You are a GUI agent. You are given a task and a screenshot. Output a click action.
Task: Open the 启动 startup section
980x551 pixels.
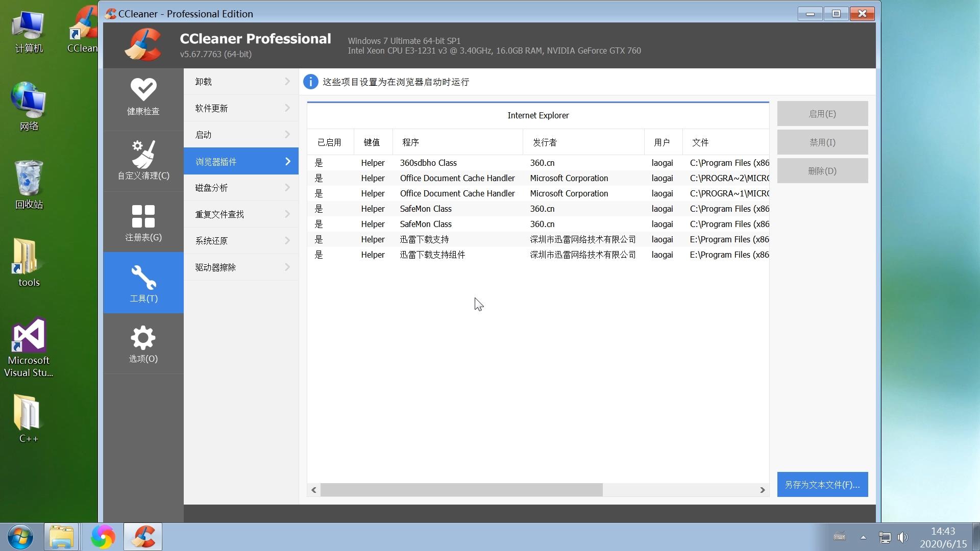[241, 135]
